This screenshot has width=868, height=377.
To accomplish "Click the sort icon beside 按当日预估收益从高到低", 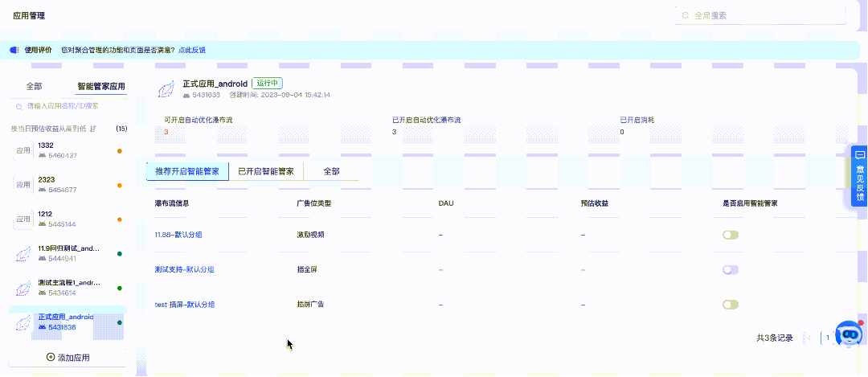I will click(x=93, y=129).
